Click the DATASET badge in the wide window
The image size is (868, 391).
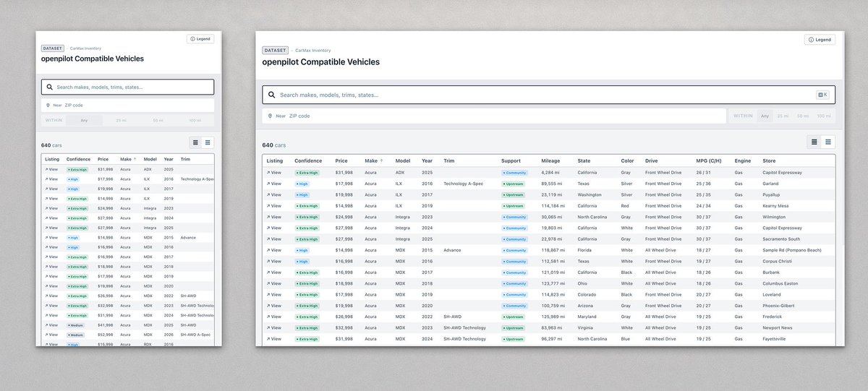click(275, 51)
